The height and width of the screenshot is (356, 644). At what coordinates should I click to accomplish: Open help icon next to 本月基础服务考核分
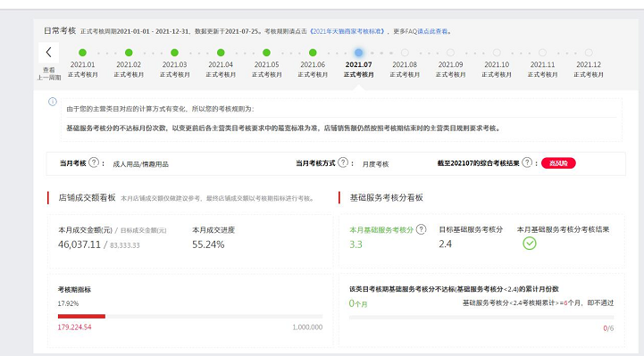tap(422, 229)
